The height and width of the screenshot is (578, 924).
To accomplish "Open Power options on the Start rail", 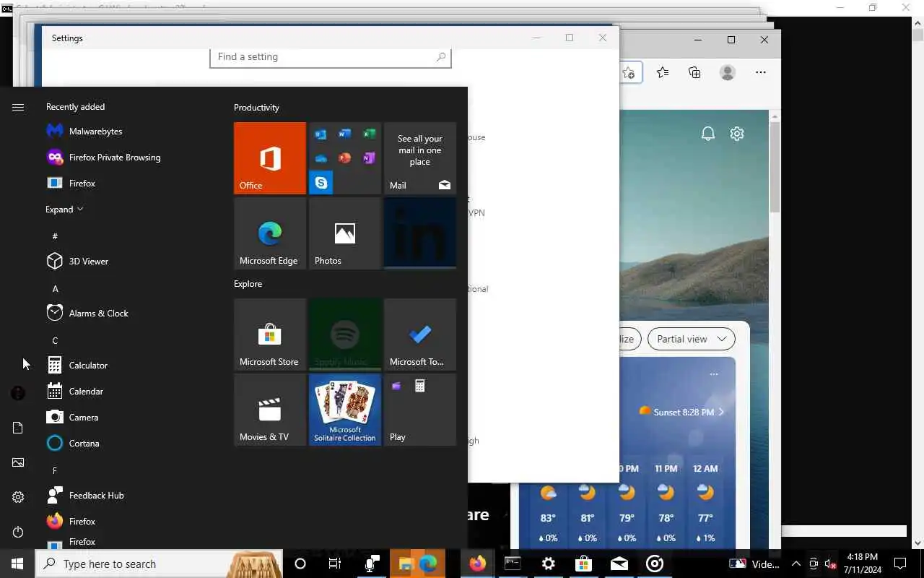I will click(x=18, y=532).
